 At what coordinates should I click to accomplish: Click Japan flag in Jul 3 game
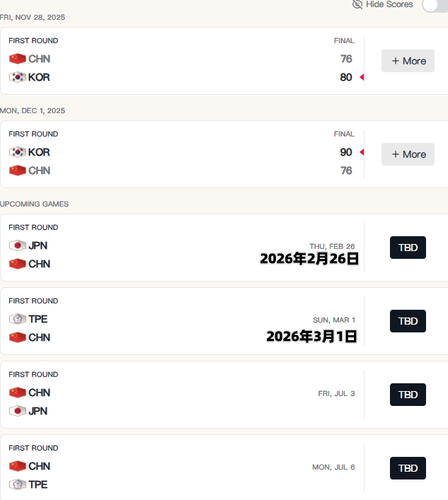tap(18, 411)
